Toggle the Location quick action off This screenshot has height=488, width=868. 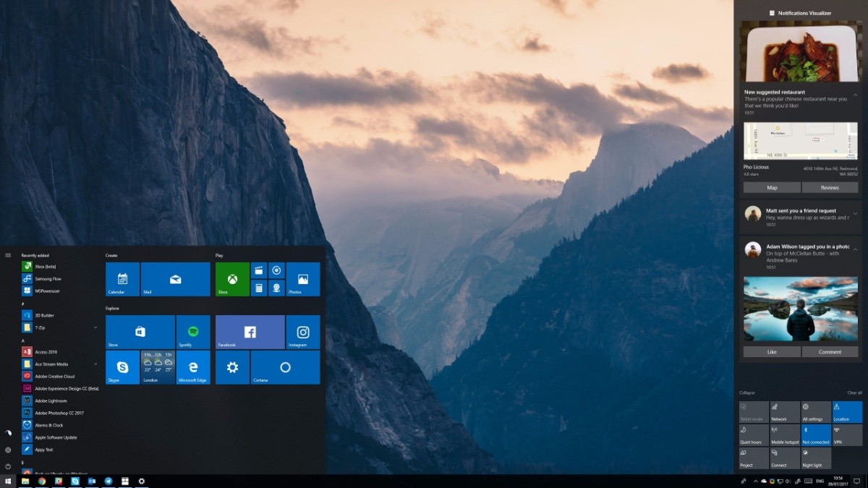point(847,412)
